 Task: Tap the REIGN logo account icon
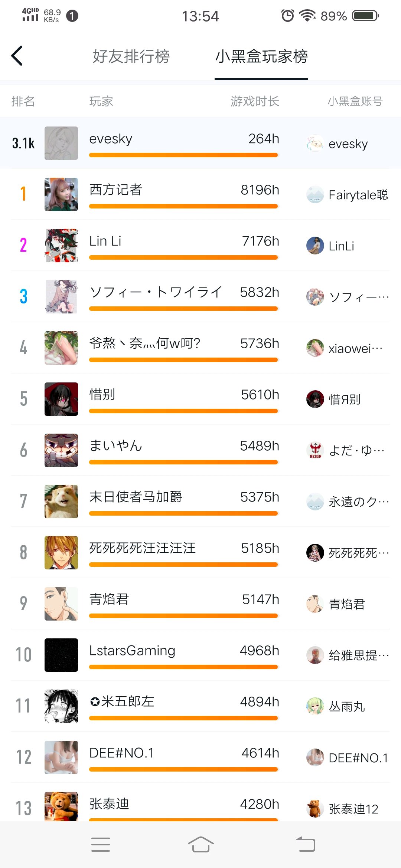tap(315, 450)
